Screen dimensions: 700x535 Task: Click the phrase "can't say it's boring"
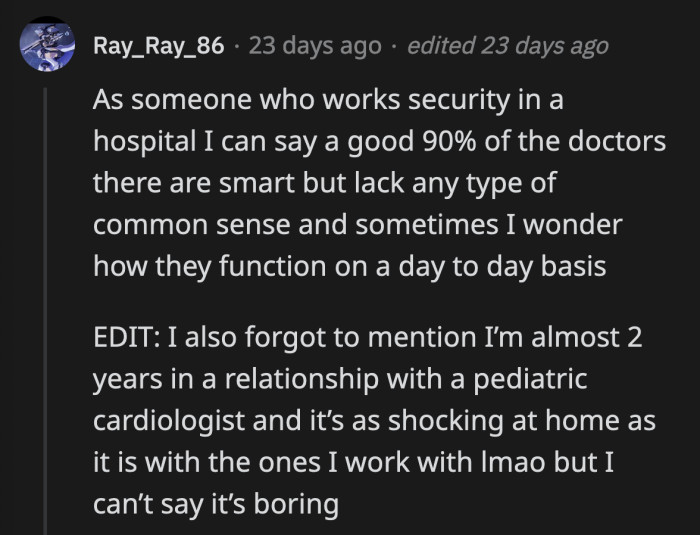click(215, 503)
